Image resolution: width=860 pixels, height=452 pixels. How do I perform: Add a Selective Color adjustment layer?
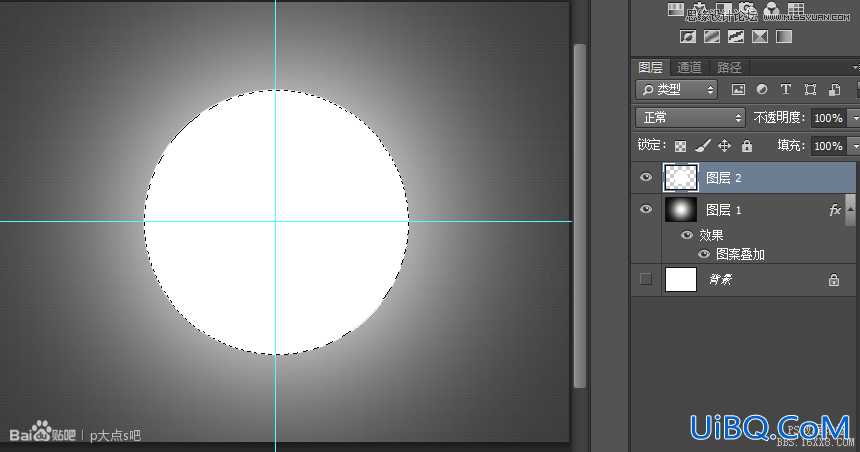[x=760, y=37]
